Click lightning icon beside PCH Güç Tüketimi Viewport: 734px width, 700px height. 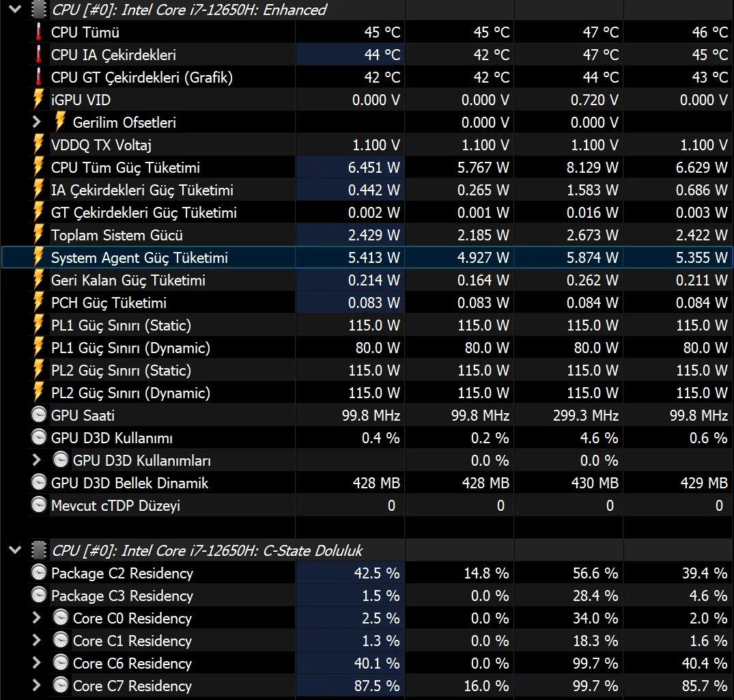pyautogui.click(x=39, y=303)
